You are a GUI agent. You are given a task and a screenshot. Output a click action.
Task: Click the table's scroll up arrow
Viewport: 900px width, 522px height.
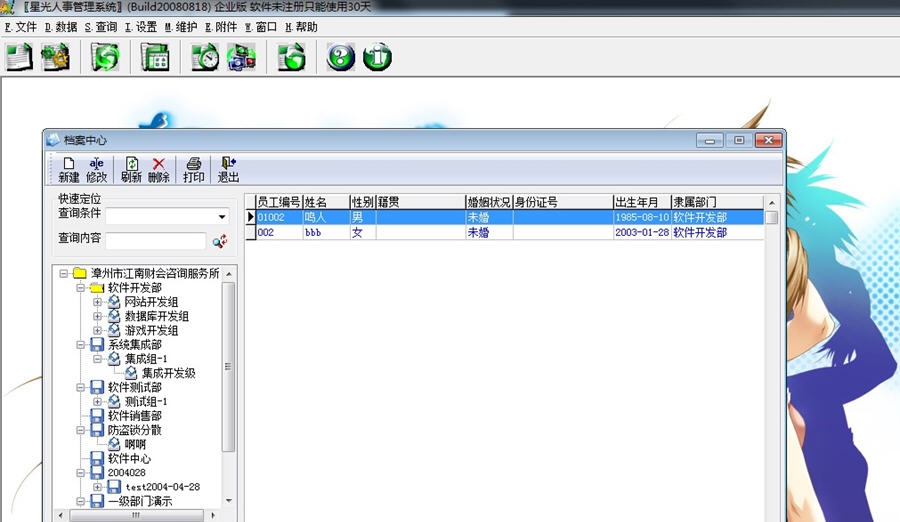772,203
